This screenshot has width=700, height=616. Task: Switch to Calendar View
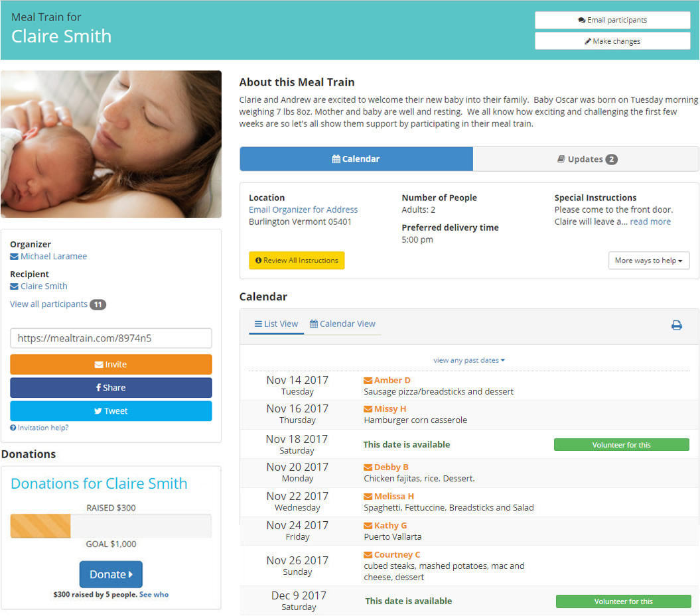pos(342,324)
